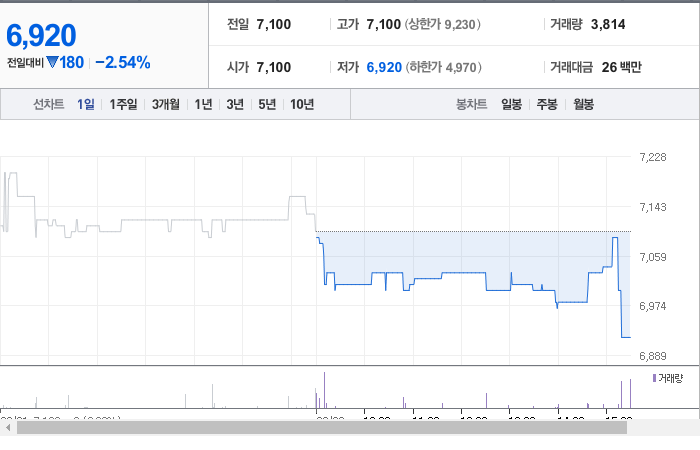Click the 상한가 9,230 text
This screenshot has height=450, width=700.
(x=443, y=24)
